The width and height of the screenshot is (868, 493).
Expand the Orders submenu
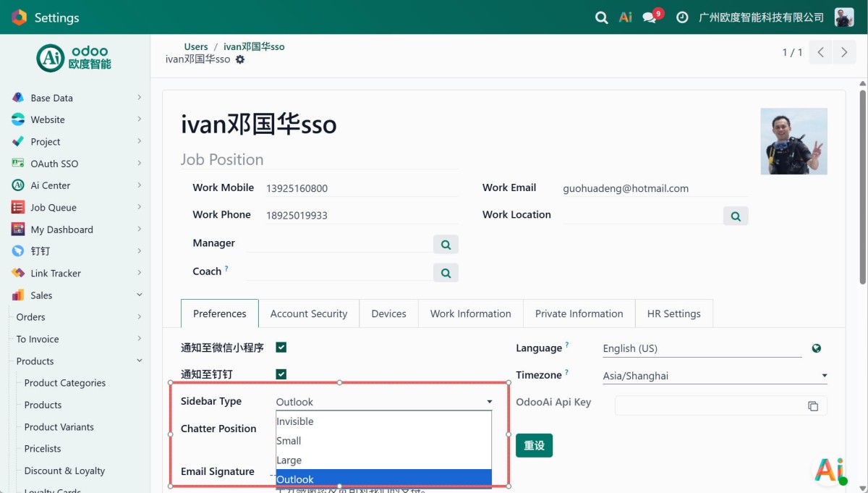[139, 317]
